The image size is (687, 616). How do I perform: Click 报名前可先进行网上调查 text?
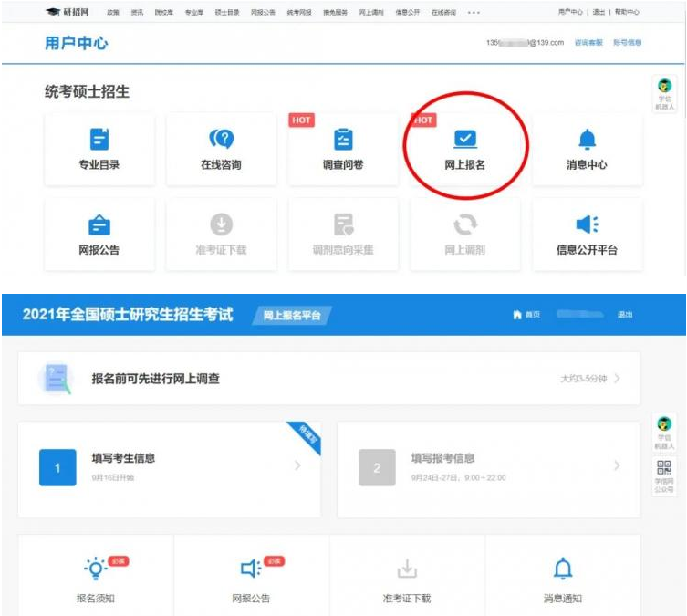(155, 379)
